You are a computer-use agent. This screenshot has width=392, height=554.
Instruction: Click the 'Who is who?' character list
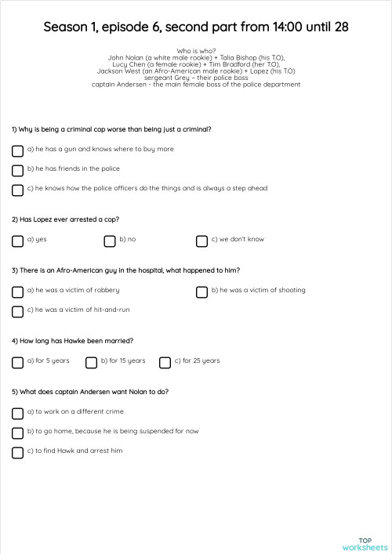click(196, 67)
